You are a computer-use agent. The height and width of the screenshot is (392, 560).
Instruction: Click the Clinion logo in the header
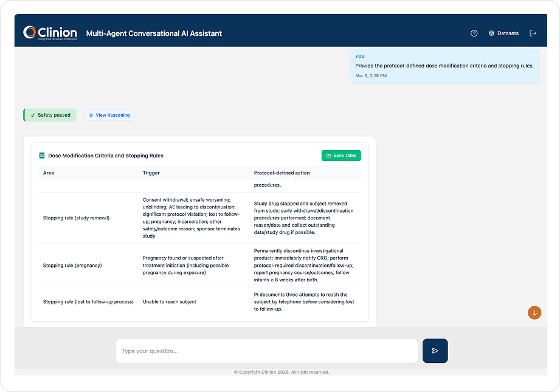click(x=50, y=33)
